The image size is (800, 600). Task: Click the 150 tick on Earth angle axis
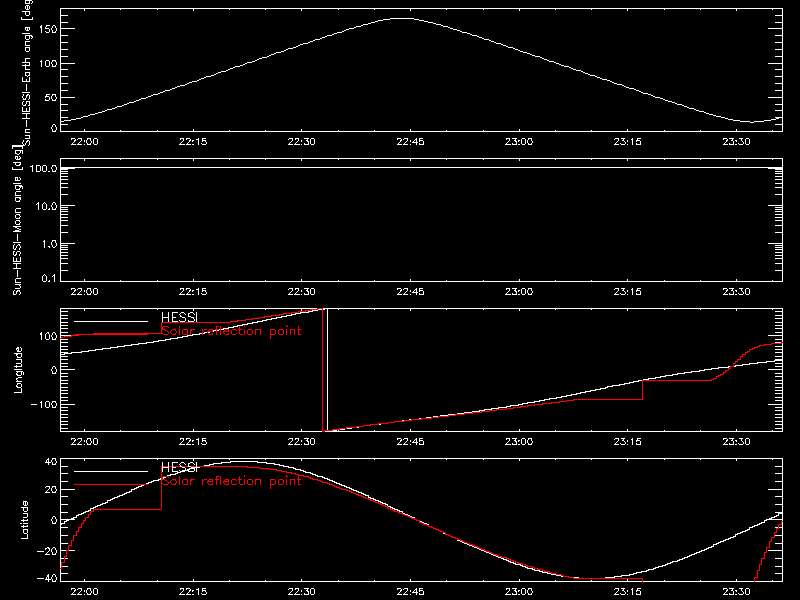(x=49, y=30)
